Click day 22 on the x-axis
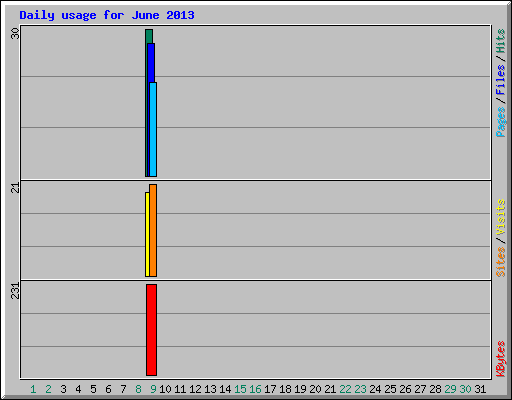The height and width of the screenshot is (400, 512). tap(345, 389)
